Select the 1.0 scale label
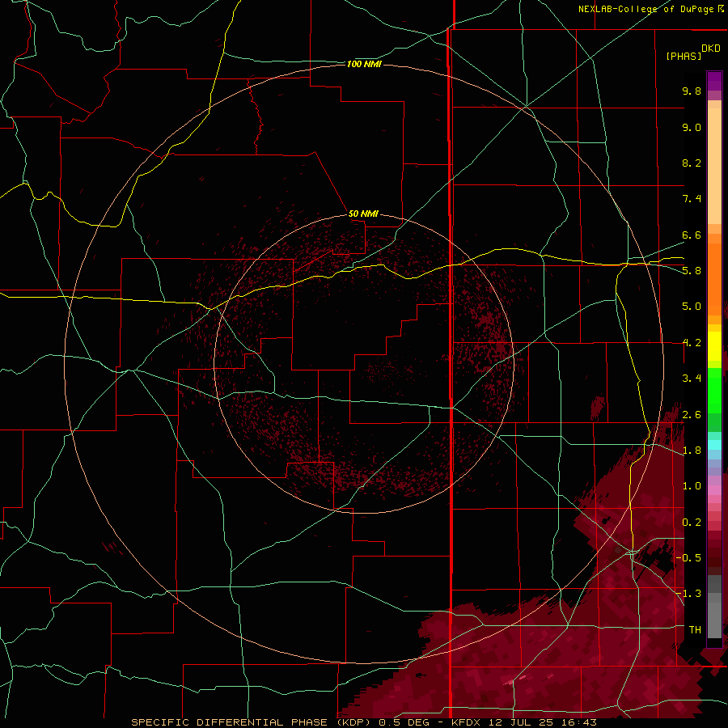Screen dimensions: 728x728 tap(692, 486)
